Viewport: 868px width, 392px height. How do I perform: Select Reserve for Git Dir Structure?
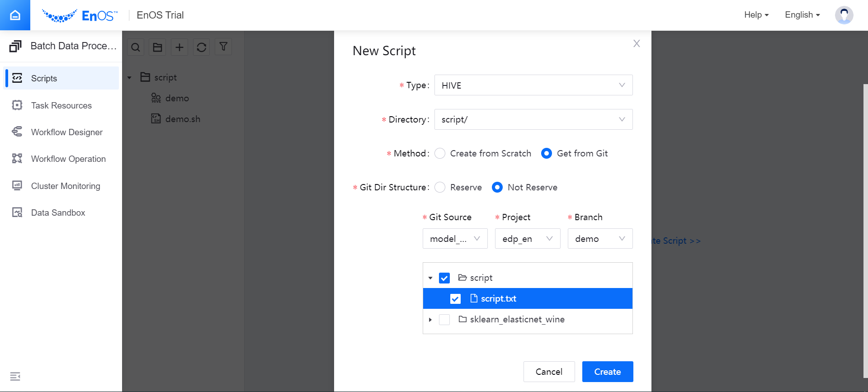pos(440,187)
